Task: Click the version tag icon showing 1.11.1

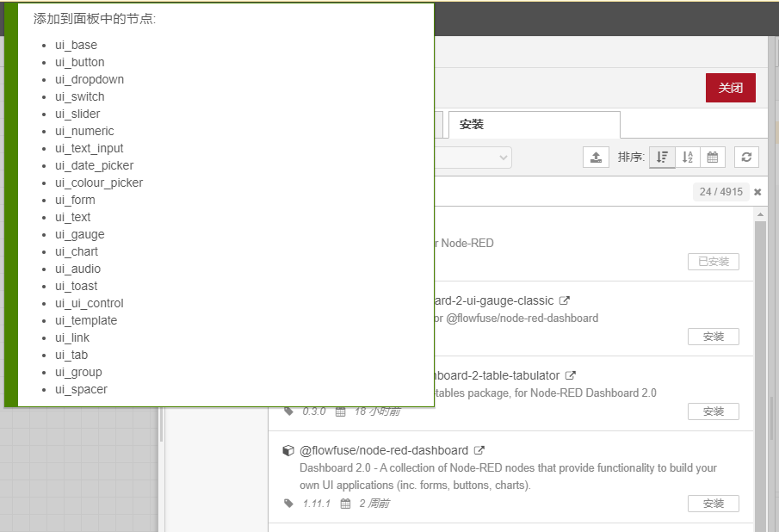Action: tap(288, 504)
